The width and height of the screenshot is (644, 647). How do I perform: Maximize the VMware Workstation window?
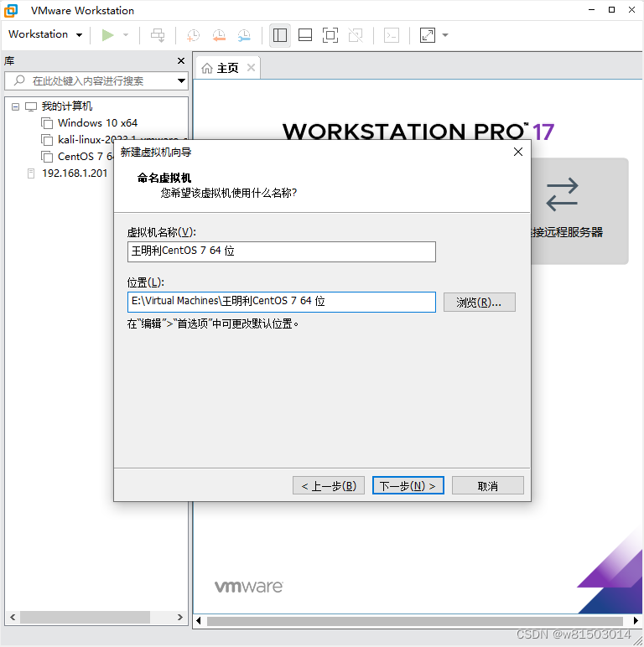(x=612, y=9)
